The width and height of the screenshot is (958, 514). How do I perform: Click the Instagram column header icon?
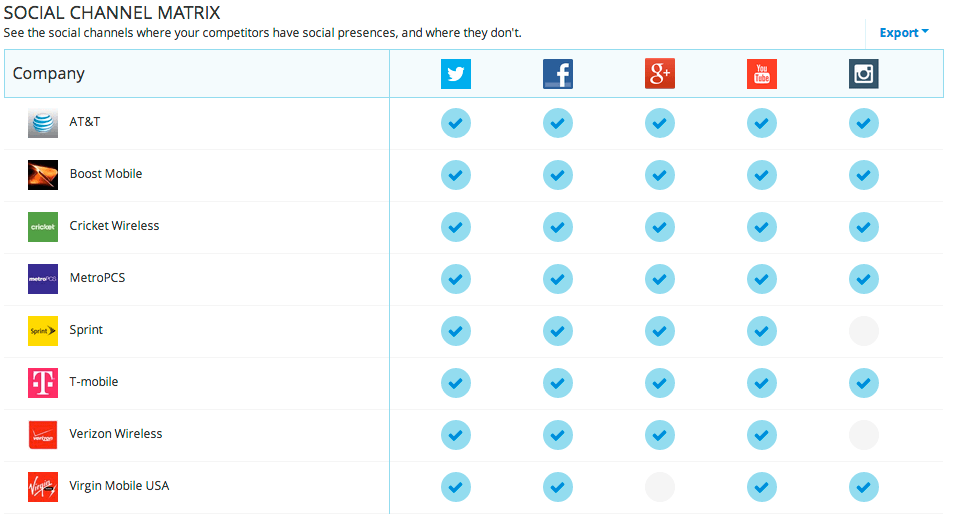click(x=864, y=74)
